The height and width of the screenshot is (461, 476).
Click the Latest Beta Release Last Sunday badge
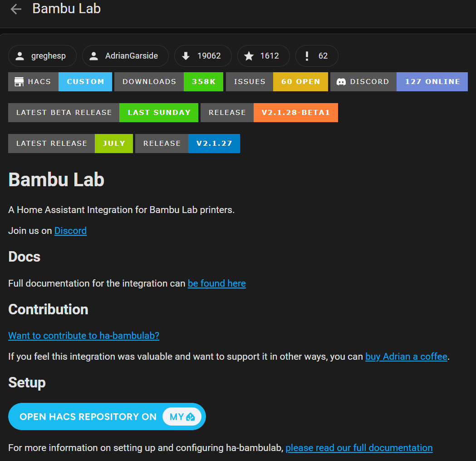(103, 113)
